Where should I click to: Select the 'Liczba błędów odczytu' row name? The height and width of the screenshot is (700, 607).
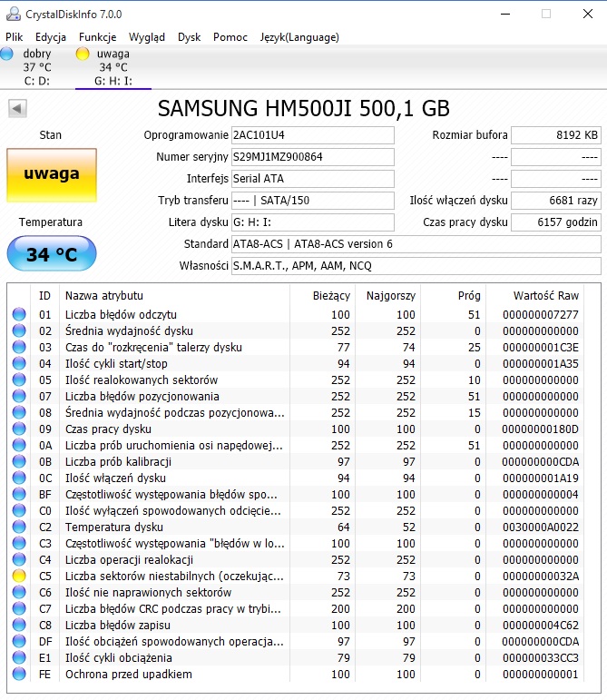point(121,315)
